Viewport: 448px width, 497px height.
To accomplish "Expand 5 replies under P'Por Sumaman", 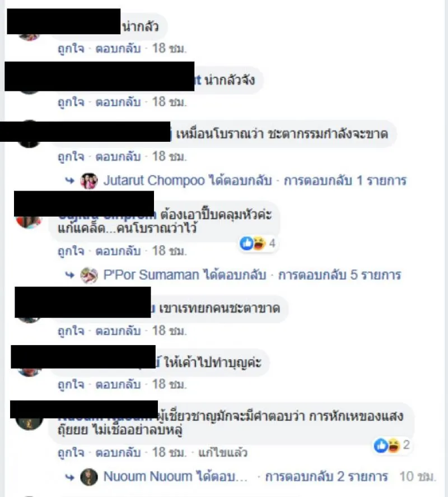I will coord(340,275).
